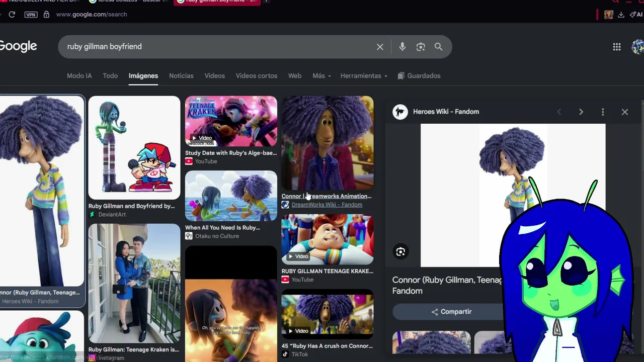Image resolution: width=644 pixels, height=362 pixels.
Task: Search inside the preview image with the Lens icon
Action: click(400, 252)
